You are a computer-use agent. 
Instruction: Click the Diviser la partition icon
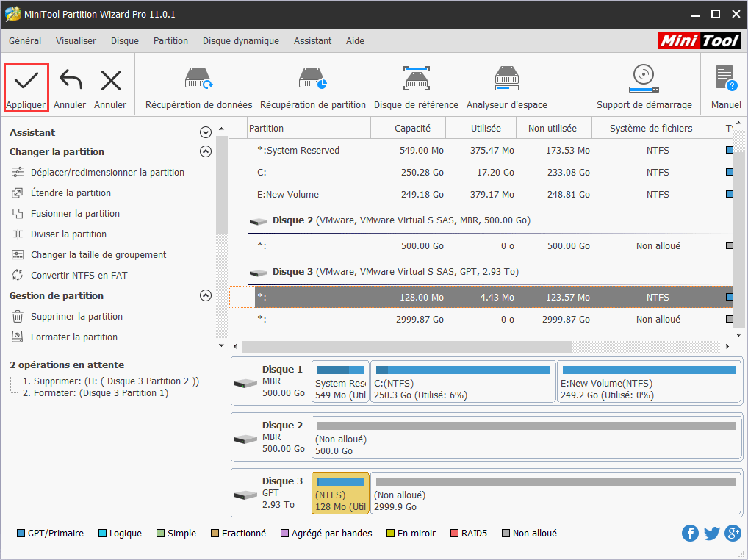(18, 234)
